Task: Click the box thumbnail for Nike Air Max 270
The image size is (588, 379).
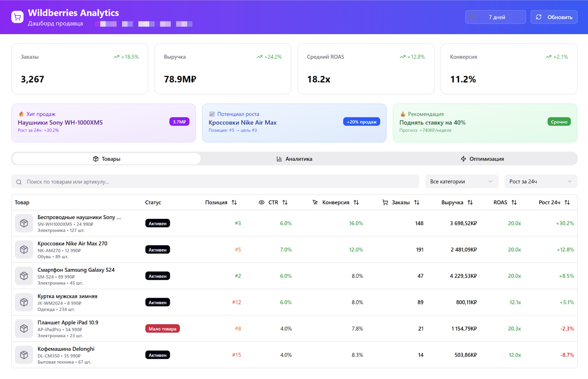Action: point(24,249)
